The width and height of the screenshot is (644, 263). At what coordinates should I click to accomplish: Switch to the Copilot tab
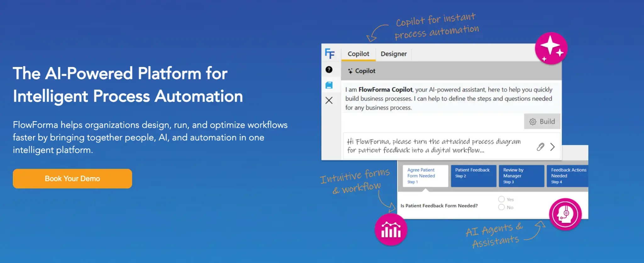tap(358, 54)
